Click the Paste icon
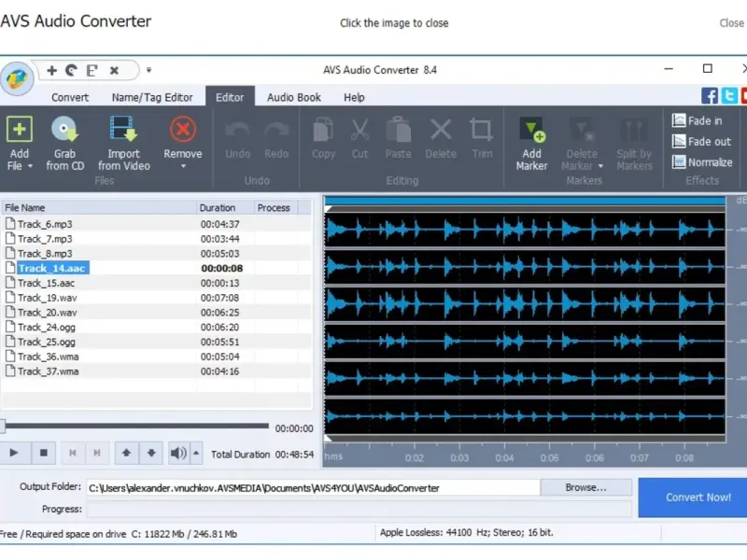The image size is (747, 560). (x=399, y=130)
